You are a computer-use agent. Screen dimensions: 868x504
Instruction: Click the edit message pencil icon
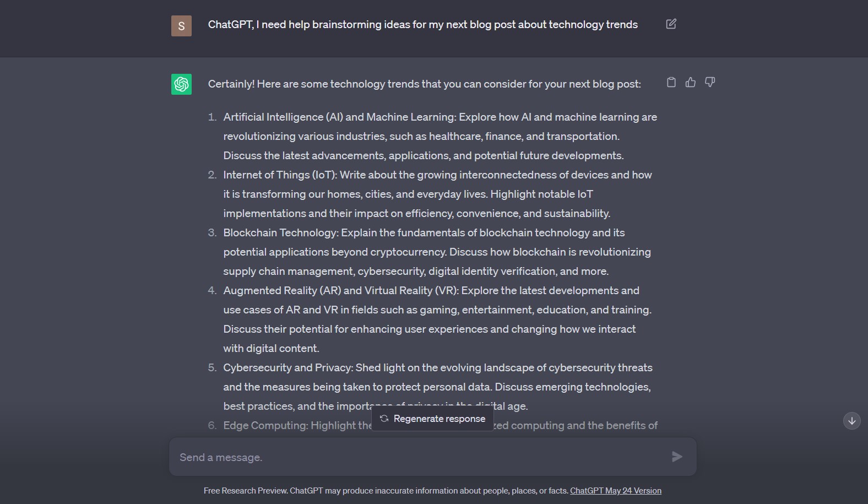click(x=671, y=24)
